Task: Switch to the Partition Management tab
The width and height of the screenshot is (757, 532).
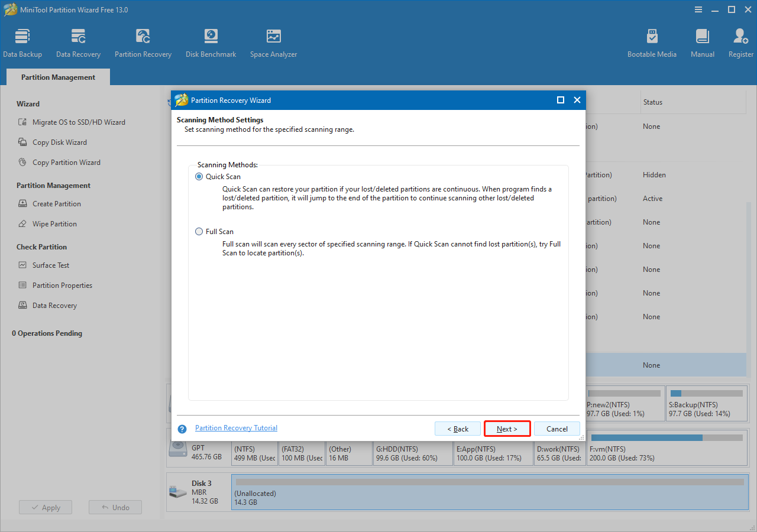Action: click(x=57, y=77)
